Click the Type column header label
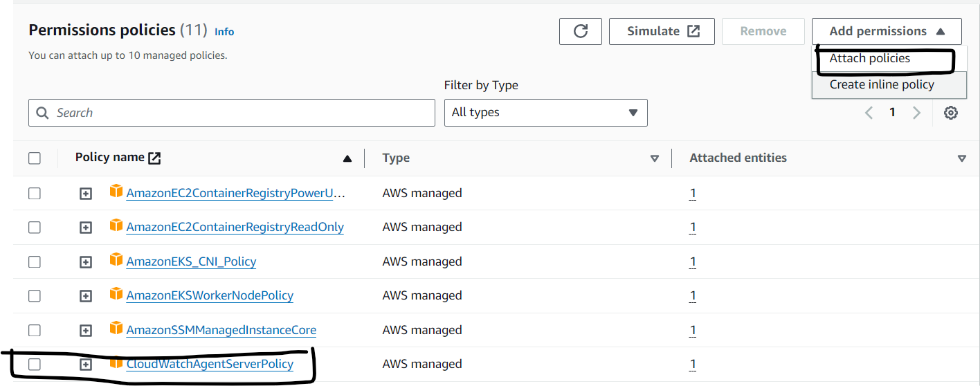The image size is (980, 386). [396, 158]
